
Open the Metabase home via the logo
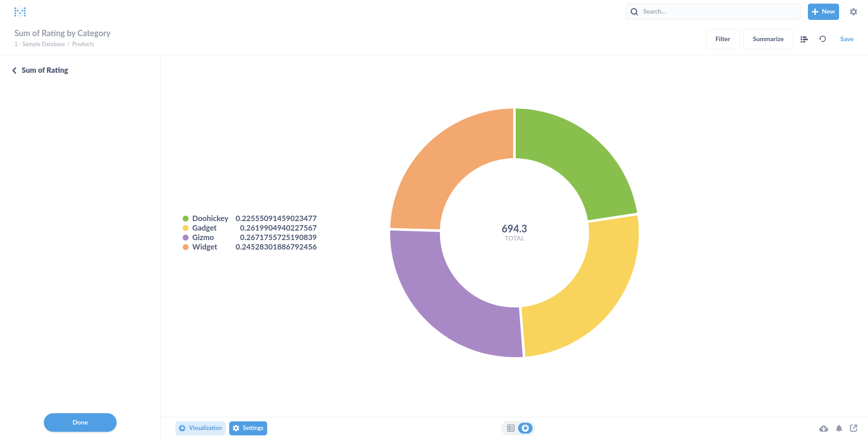(x=20, y=11)
